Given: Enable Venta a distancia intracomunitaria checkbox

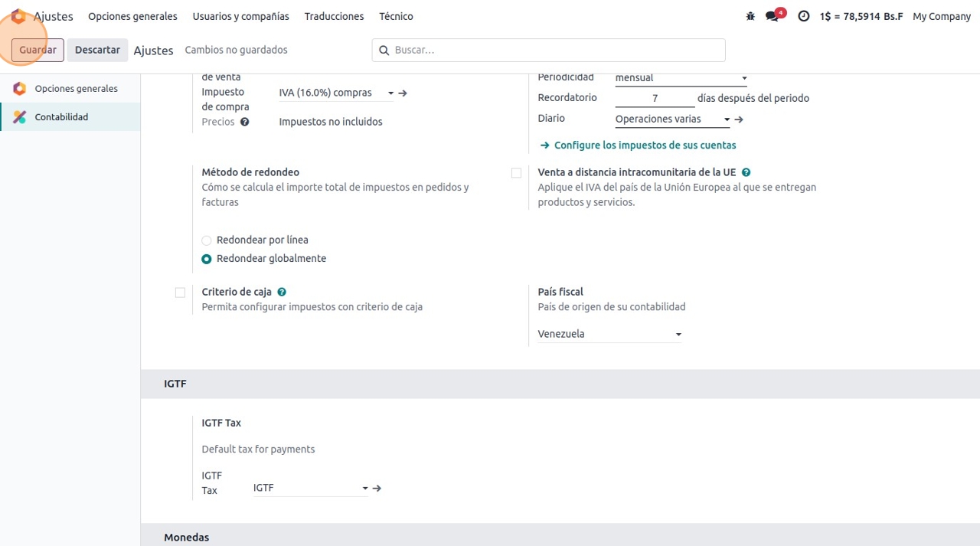Looking at the screenshot, I should pos(516,173).
